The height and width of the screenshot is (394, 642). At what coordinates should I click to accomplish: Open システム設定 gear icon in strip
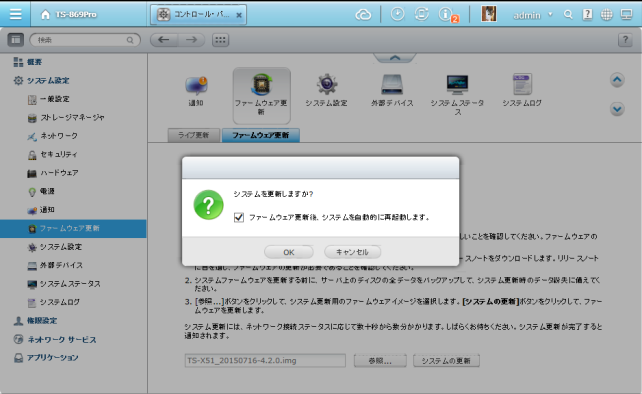pos(326,91)
